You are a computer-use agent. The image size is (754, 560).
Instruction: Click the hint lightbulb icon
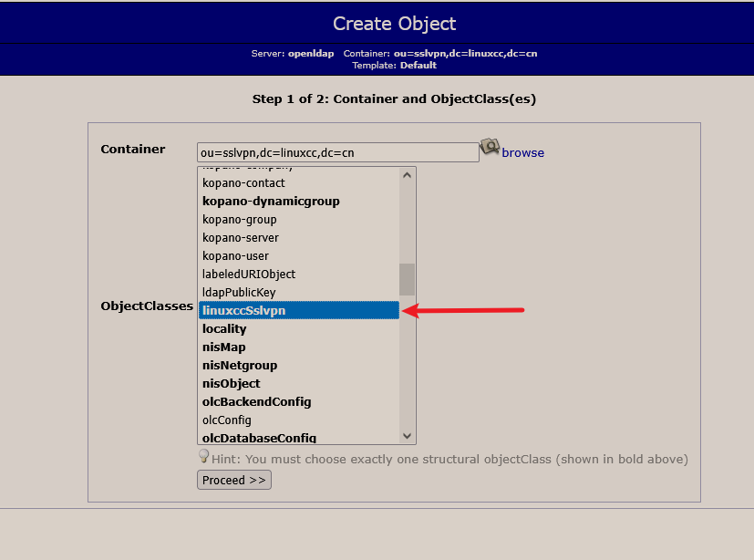[204, 456]
